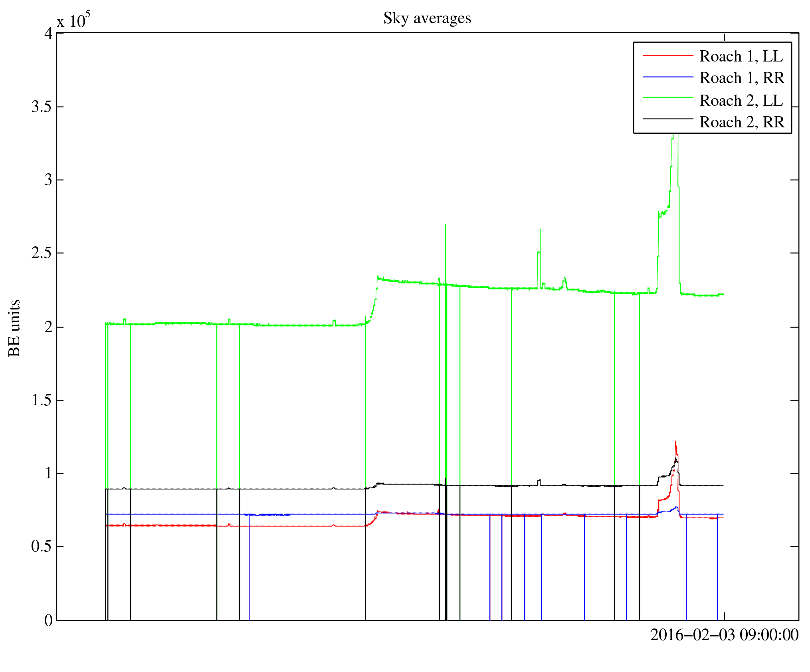
Task: Click the black line sample in legend
Action: (x=668, y=119)
